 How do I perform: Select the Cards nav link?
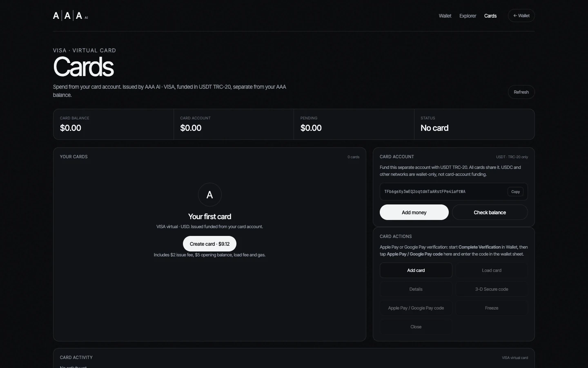490,16
